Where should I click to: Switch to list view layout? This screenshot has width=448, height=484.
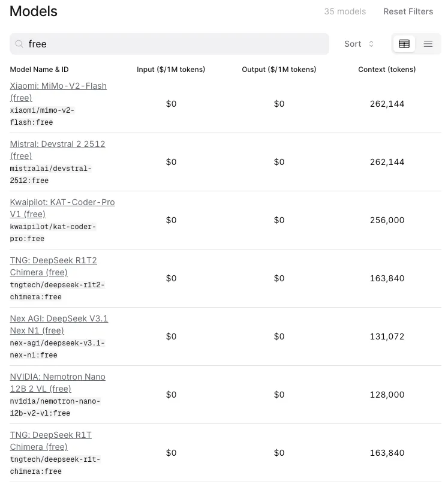click(428, 44)
